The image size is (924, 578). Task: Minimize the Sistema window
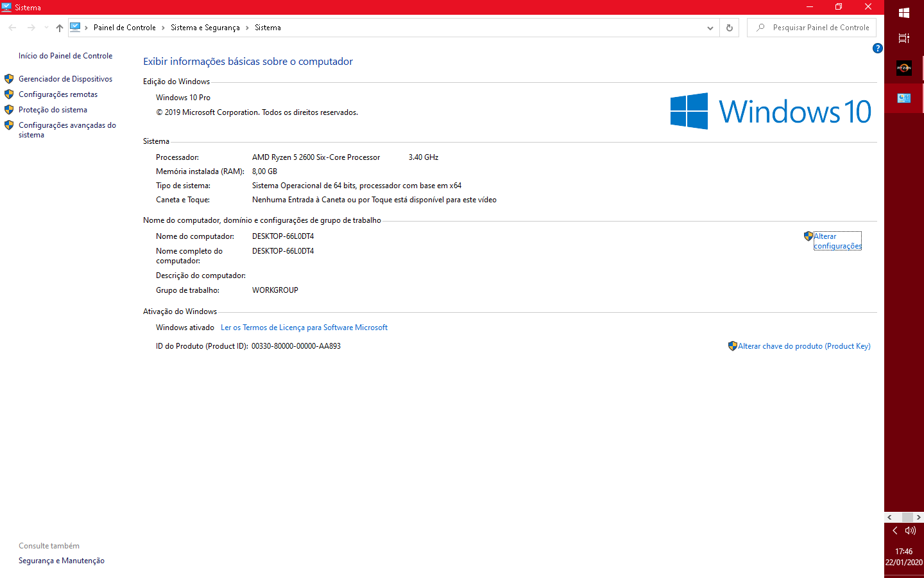point(810,7)
